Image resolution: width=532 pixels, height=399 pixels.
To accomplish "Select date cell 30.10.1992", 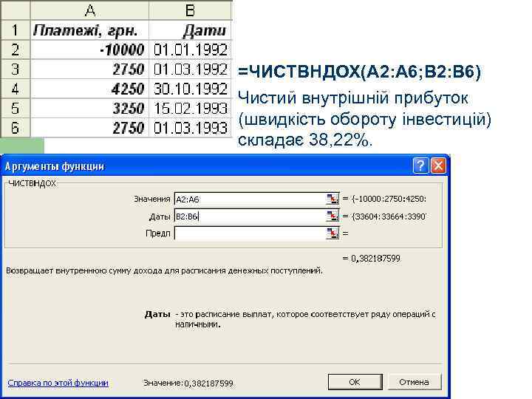I will pos(191,89).
